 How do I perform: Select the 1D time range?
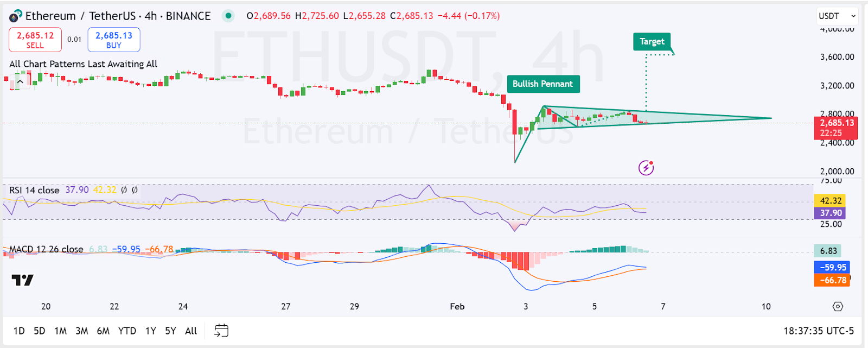pyautogui.click(x=19, y=331)
